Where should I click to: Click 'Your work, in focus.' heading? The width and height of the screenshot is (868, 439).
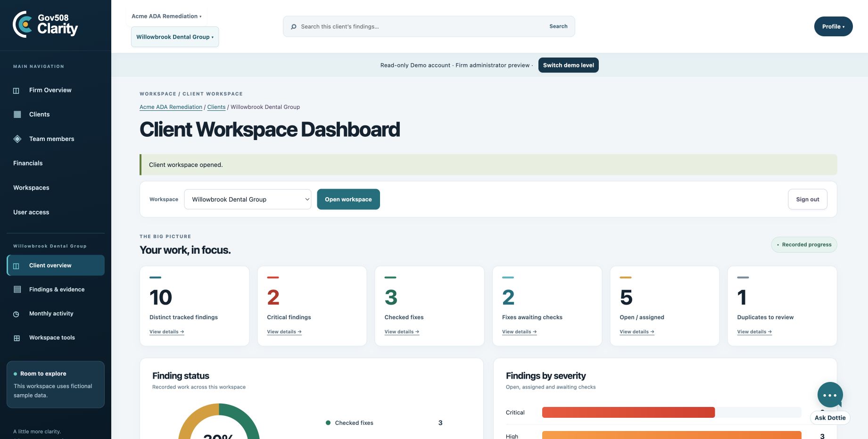pyautogui.click(x=185, y=250)
